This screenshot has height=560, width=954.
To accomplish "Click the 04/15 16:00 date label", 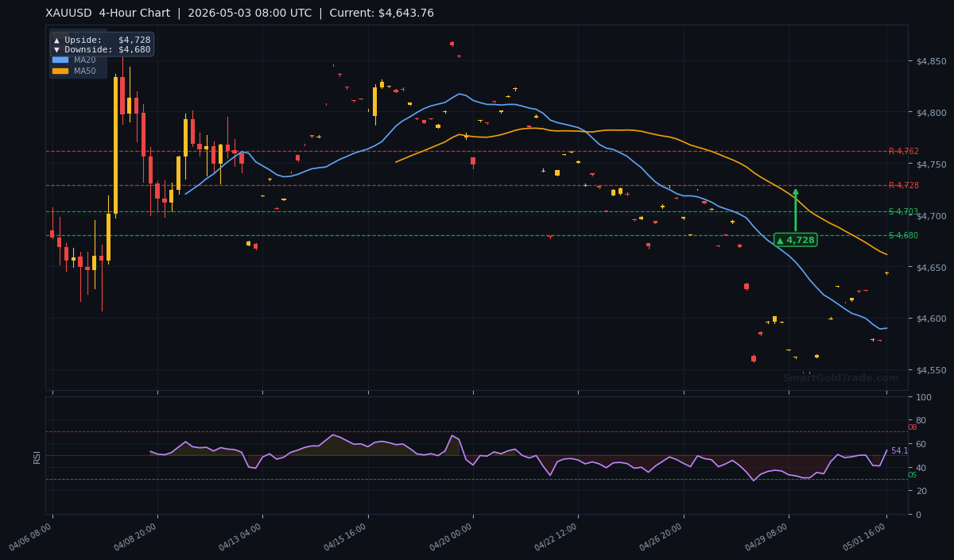I will pos(346,537).
